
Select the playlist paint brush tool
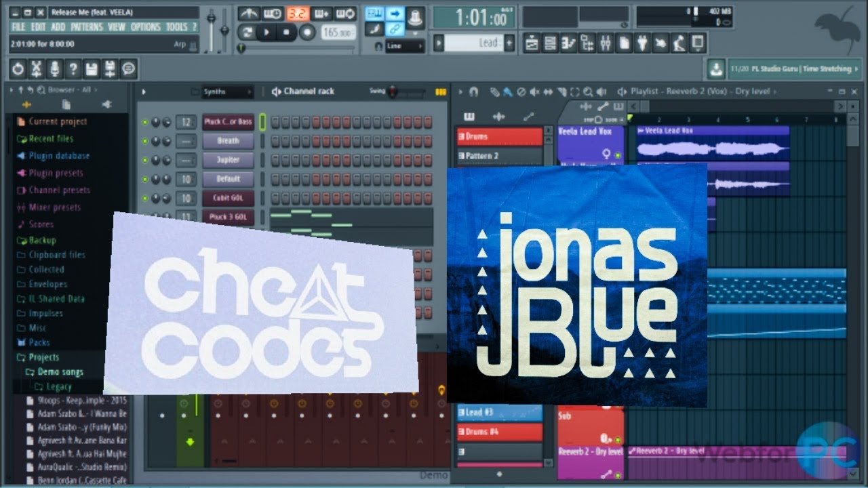click(507, 91)
